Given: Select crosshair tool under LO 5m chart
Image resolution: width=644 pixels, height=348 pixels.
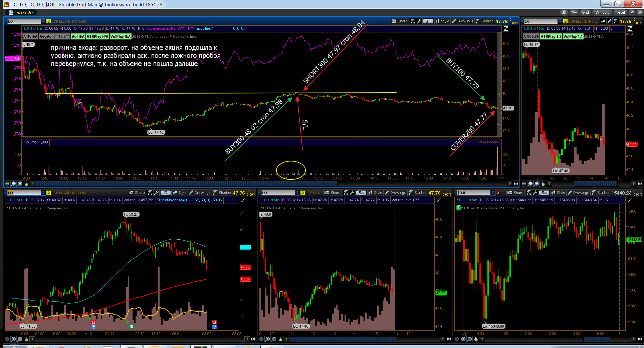Looking at the screenshot, I should coord(261,339).
